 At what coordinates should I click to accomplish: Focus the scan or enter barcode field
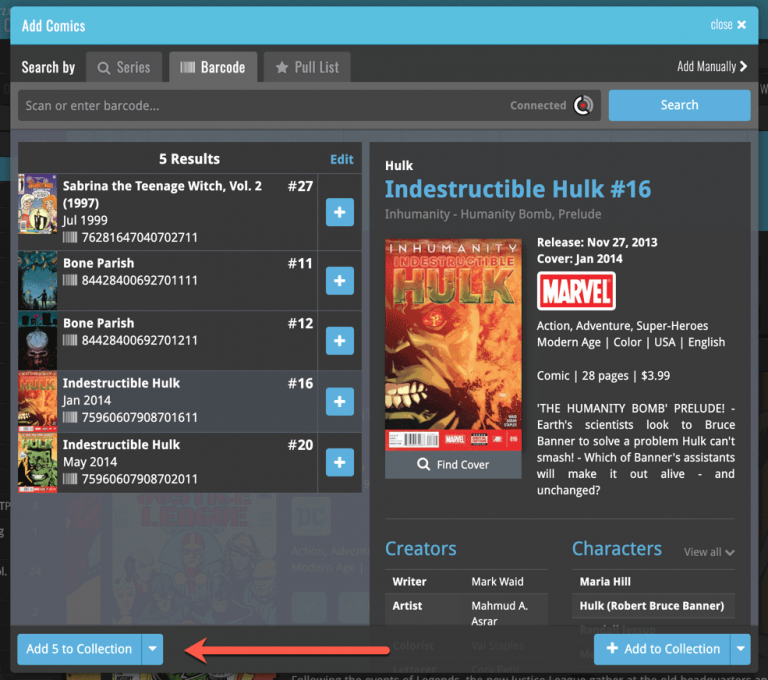pos(309,105)
